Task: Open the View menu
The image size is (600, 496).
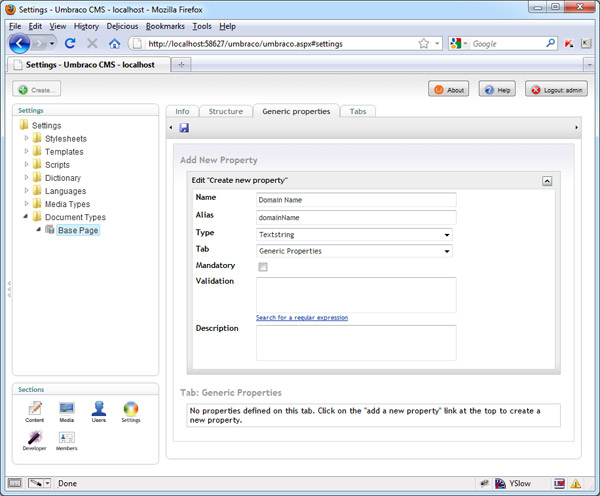Action: pyautogui.click(x=57, y=26)
